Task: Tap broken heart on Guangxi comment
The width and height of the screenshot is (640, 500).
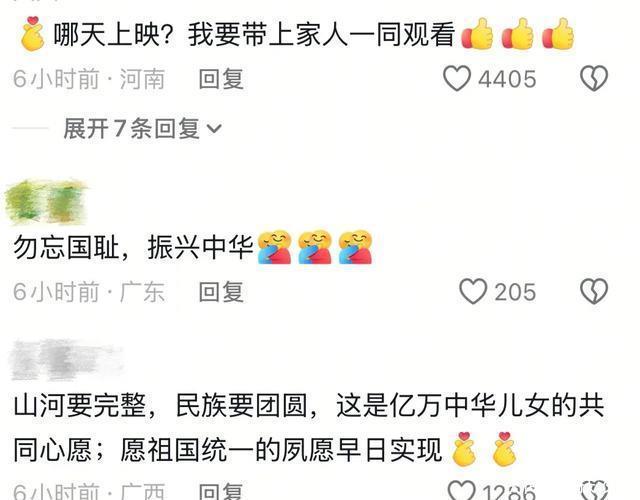Action: point(594,490)
